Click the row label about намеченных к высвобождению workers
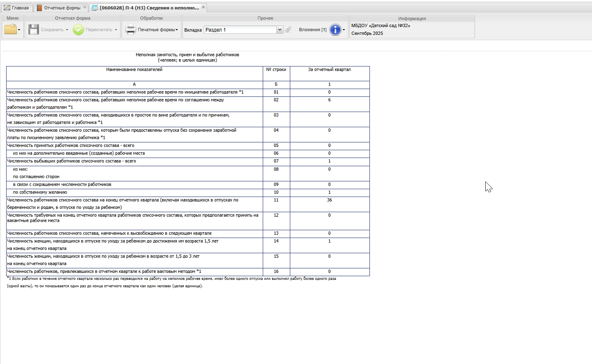Image resolution: width=592 pixels, height=364 pixels. point(109,233)
